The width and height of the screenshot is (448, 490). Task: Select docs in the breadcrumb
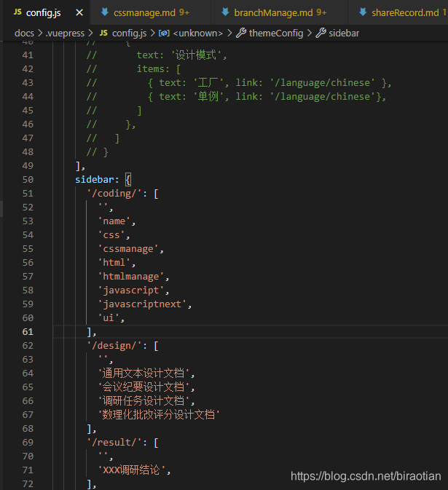(x=24, y=33)
